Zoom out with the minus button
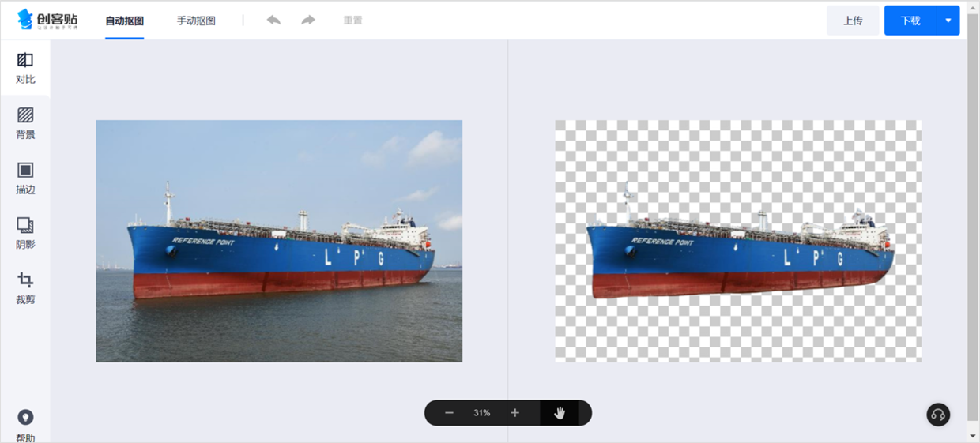This screenshot has width=980, height=443. point(449,413)
